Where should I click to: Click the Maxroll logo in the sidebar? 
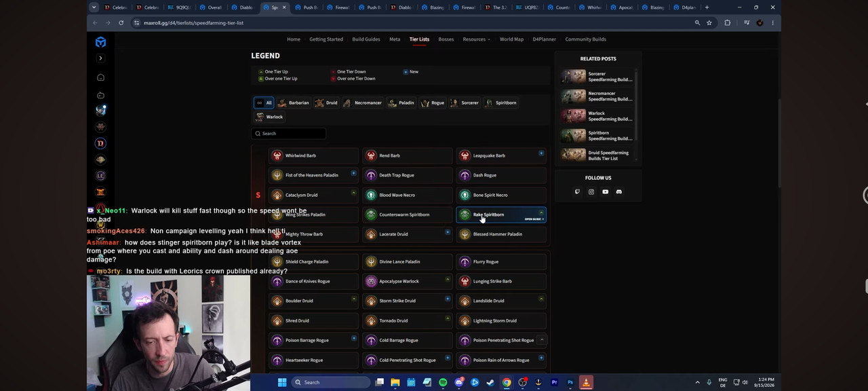pos(100,42)
